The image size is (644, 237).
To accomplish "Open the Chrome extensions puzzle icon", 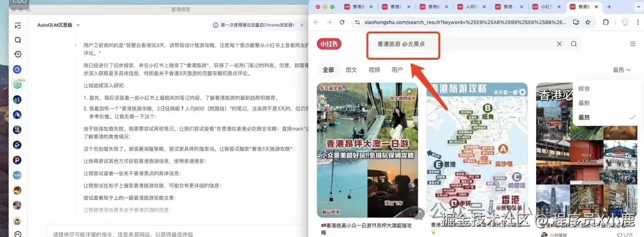I will (606, 22).
